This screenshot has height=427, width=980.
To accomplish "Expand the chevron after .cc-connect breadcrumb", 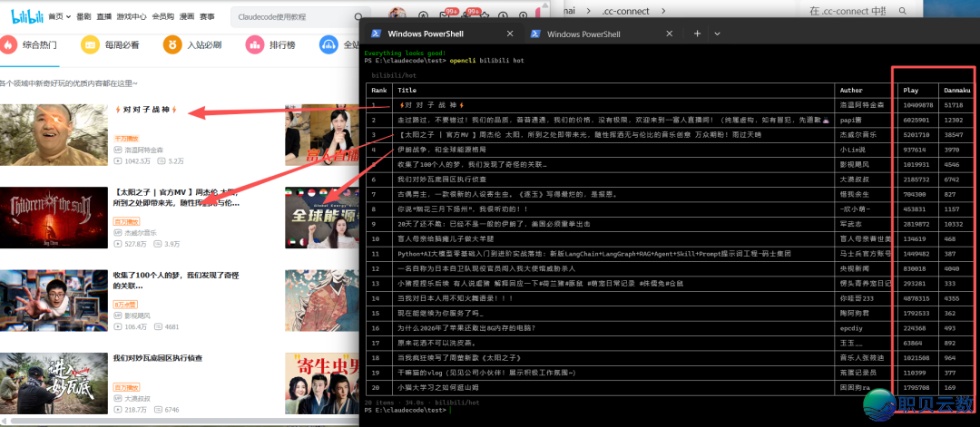I will point(663,11).
